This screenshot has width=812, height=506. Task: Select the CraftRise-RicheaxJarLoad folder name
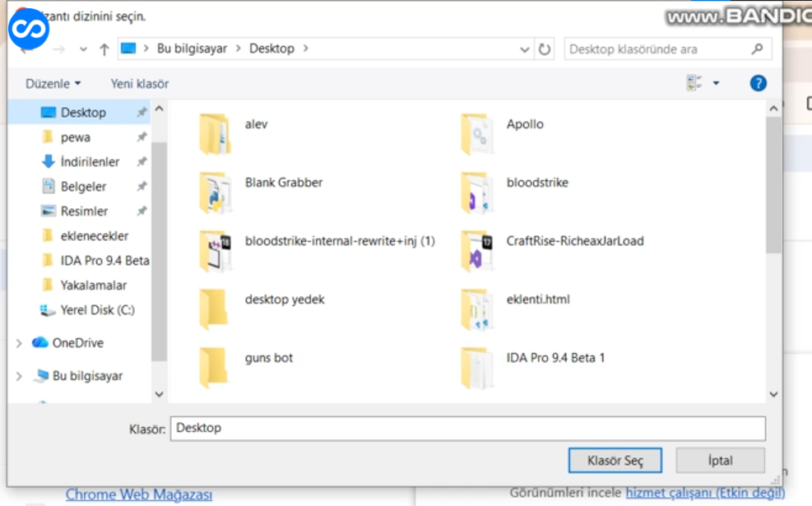coord(575,241)
